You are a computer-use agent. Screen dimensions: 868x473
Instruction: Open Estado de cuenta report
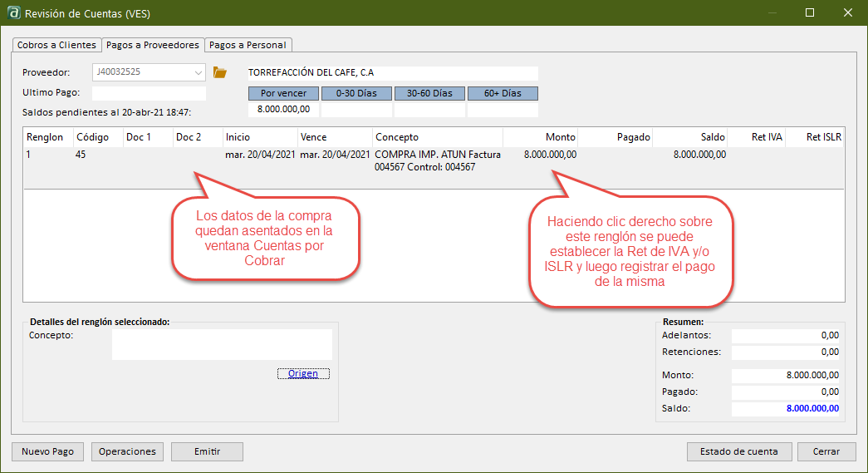pyautogui.click(x=738, y=451)
